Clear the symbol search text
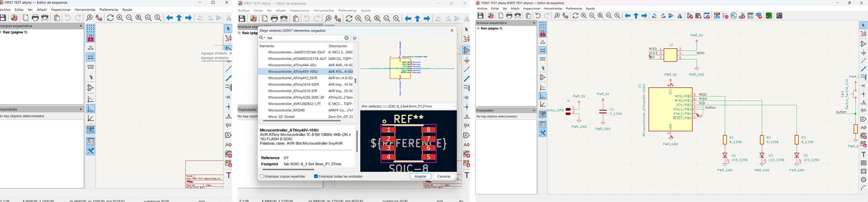The height and width of the screenshot is (202, 868). (346, 38)
